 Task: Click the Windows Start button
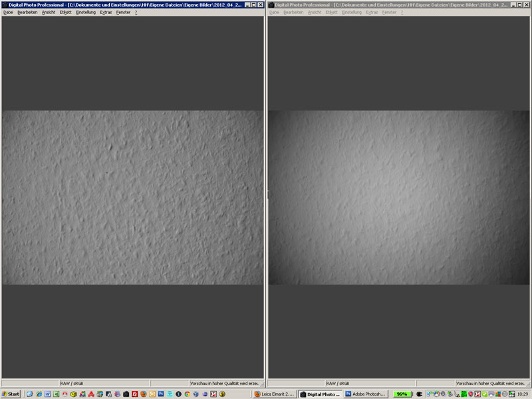point(11,394)
